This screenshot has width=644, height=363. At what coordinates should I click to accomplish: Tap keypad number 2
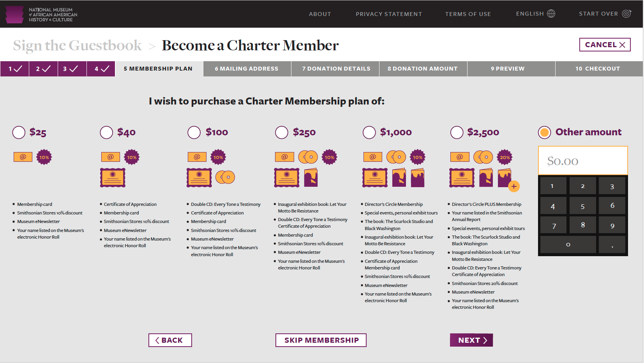582,186
